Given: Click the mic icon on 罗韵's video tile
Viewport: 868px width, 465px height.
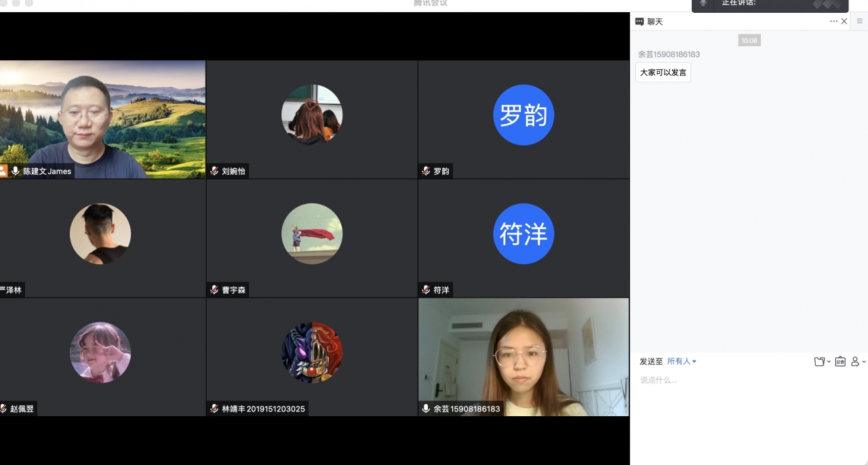Looking at the screenshot, I should click(425, 171).
